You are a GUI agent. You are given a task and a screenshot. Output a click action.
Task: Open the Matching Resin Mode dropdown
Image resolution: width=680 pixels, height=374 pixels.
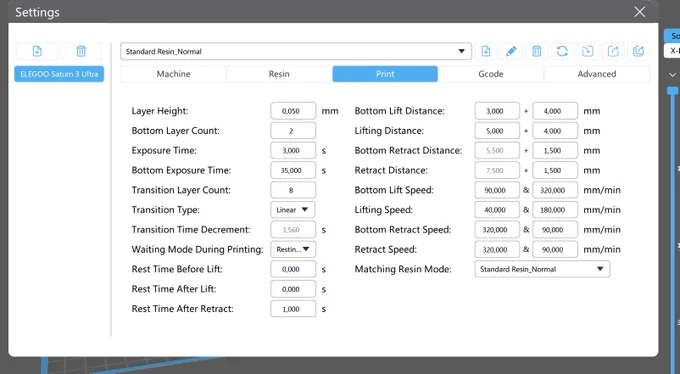tap(542, 269)
